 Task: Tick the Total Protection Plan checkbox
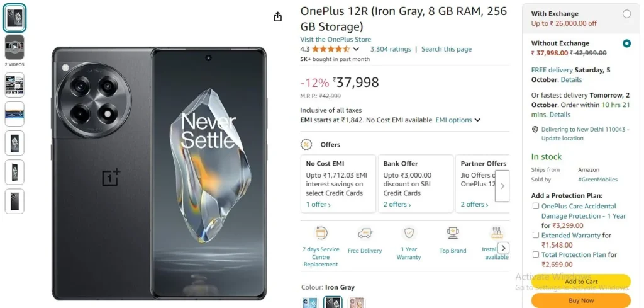(536, 254)
